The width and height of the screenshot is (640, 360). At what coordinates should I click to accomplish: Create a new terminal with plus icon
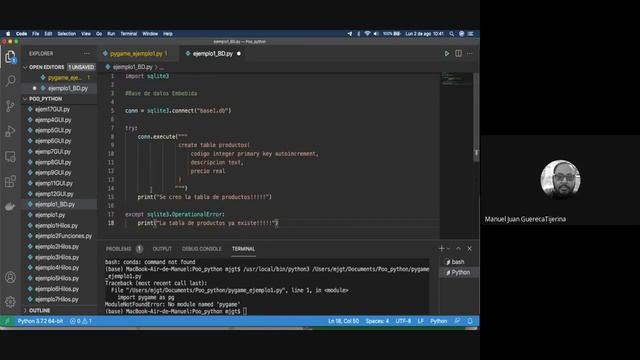[441, 249]
